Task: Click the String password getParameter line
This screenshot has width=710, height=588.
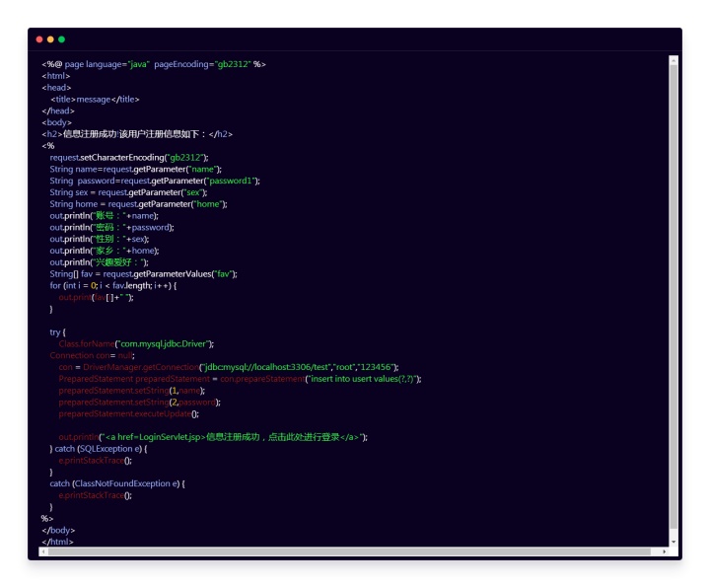Action: click(155, 181)
